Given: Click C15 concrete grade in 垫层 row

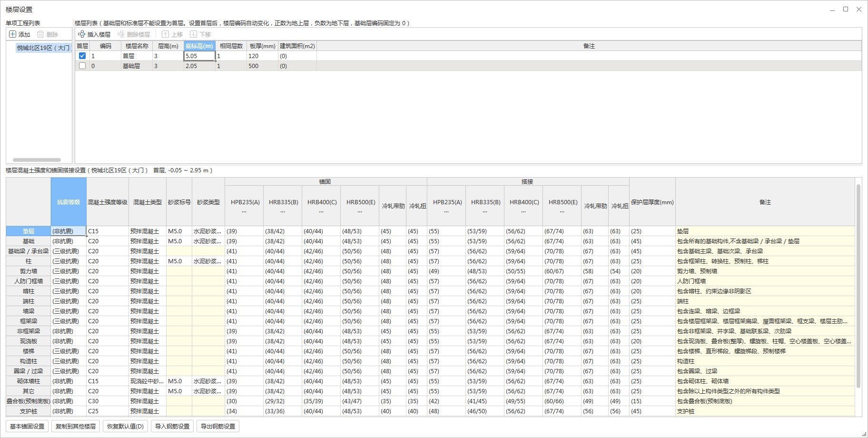Looking at the screenshot, I should point(108,231).
